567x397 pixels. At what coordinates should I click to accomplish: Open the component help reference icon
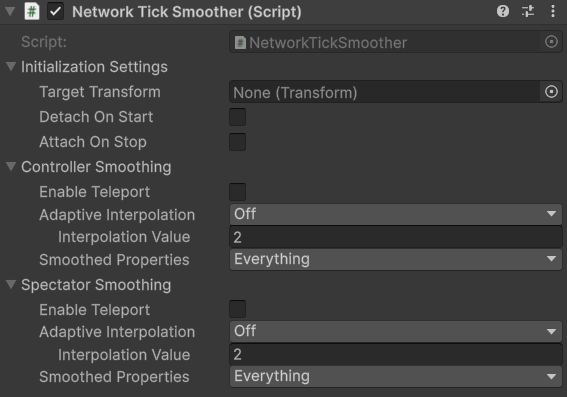click(x=503, y=11)
